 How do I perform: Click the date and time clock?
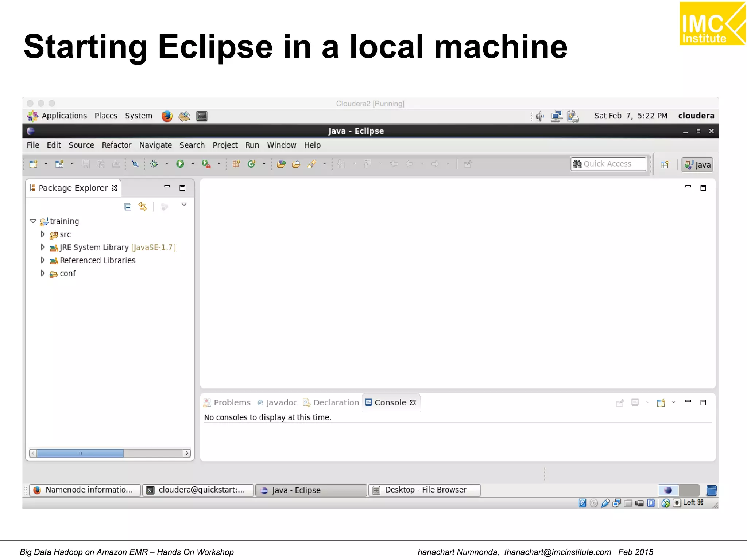tap(631, 116)
